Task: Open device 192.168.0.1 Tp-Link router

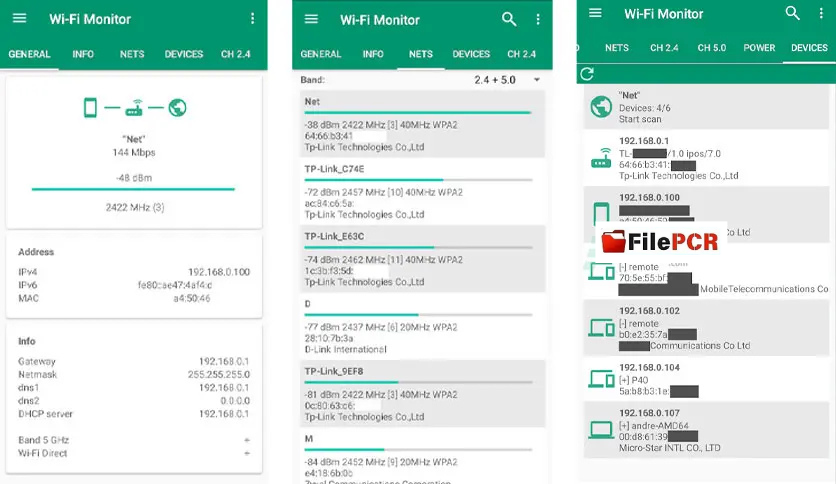Action: click(x=706, y=158)
